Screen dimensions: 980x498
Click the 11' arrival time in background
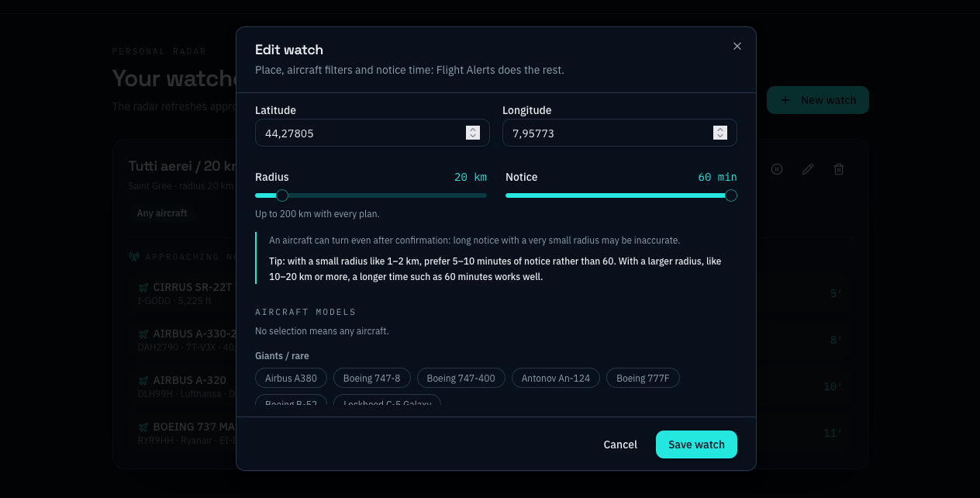(x=833, y=433)
